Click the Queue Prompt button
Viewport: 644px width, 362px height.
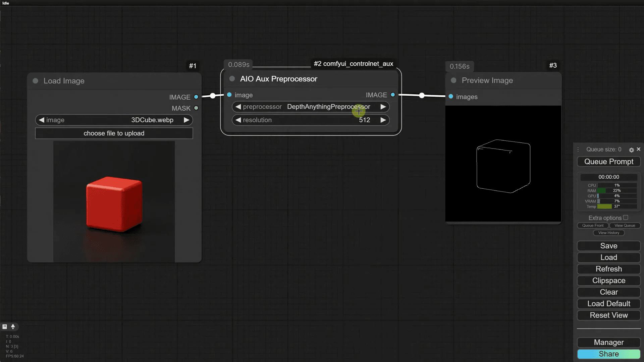coord(608,162)
